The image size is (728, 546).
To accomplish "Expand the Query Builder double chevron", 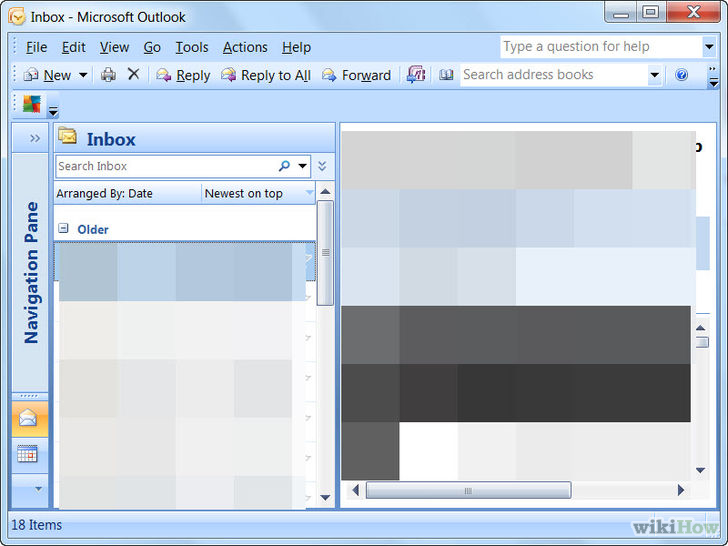I will pyautogui.click(x=322, y=166).
